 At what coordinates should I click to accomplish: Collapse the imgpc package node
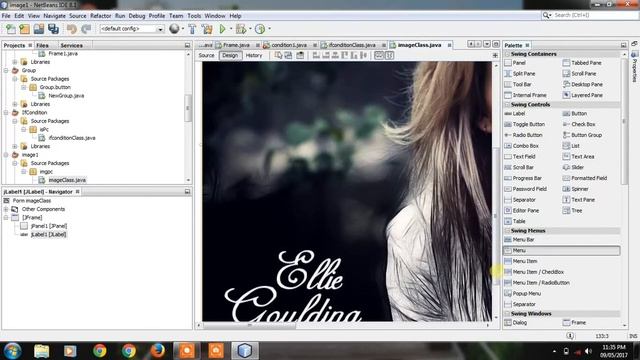[24, 171]
